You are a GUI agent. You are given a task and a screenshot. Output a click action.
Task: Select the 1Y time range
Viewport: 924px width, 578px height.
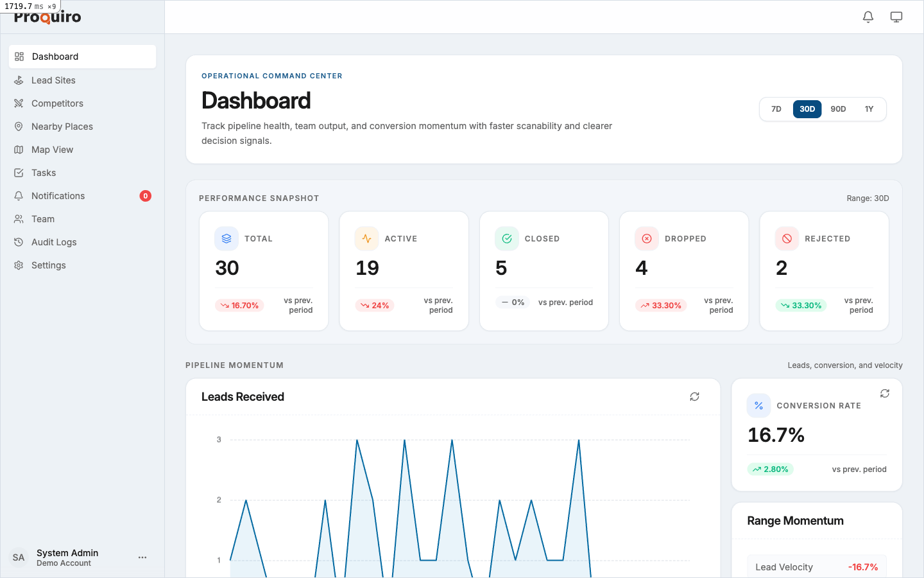coord(869,109)
